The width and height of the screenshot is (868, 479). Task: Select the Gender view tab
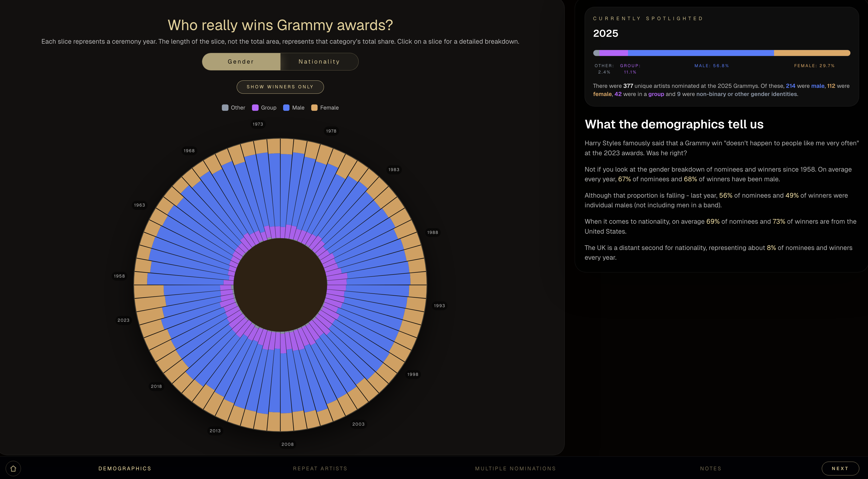click(240, 61)
